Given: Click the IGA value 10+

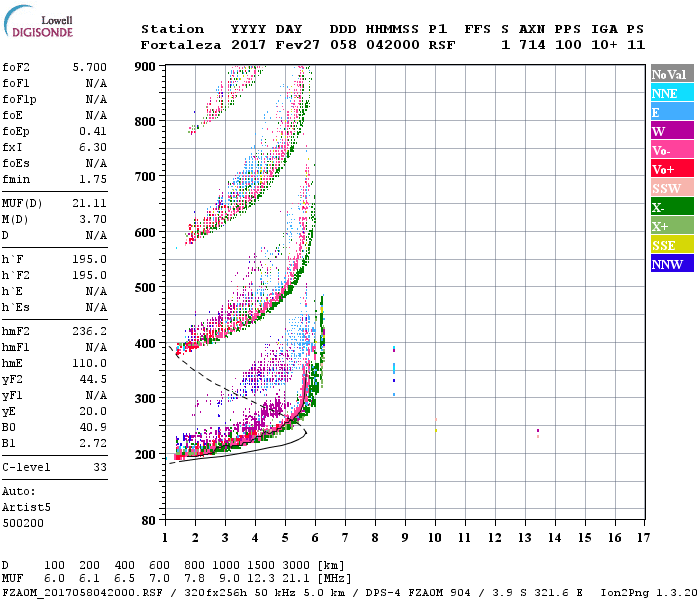Looking at the screenshot, I should click(x=604, y=45).
